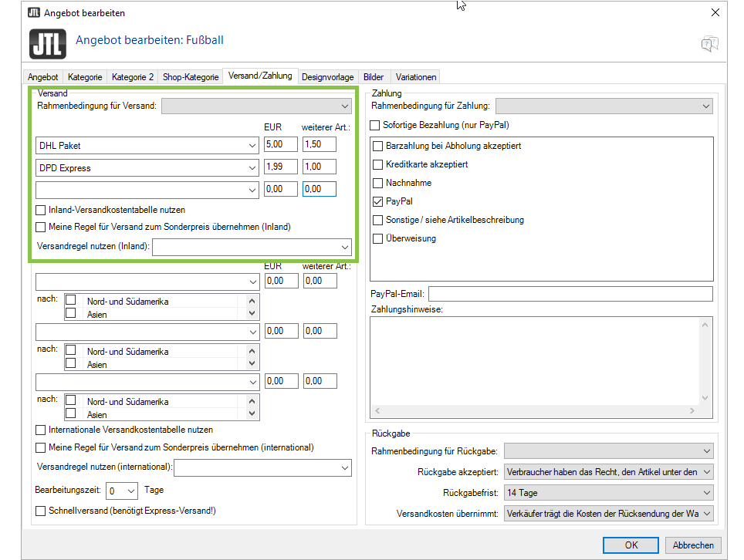
Task: Go to the Variationen tab
Action: coord(416,77)
